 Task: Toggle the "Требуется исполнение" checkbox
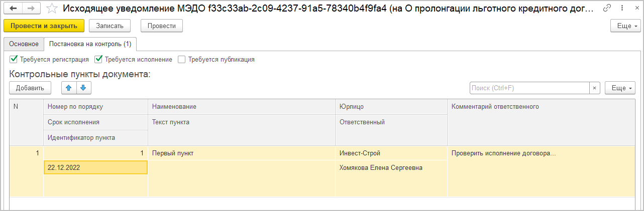98,59
